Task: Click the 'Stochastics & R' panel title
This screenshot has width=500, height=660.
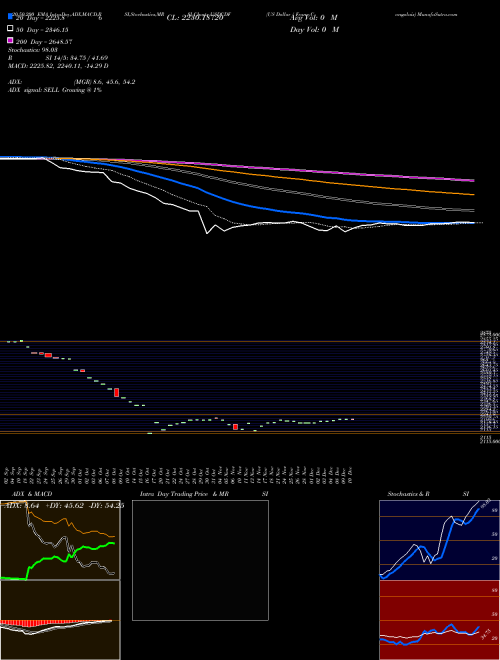Action: tap(409, 494)
